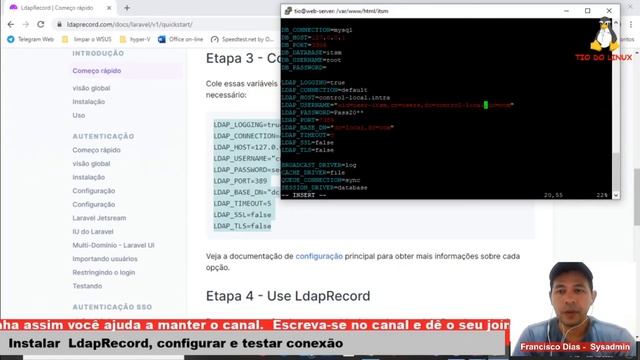This screenshot has width=640, height=360.
Task: Click the LDAP_SSL=false line in webpage
Action: point(242,215)
